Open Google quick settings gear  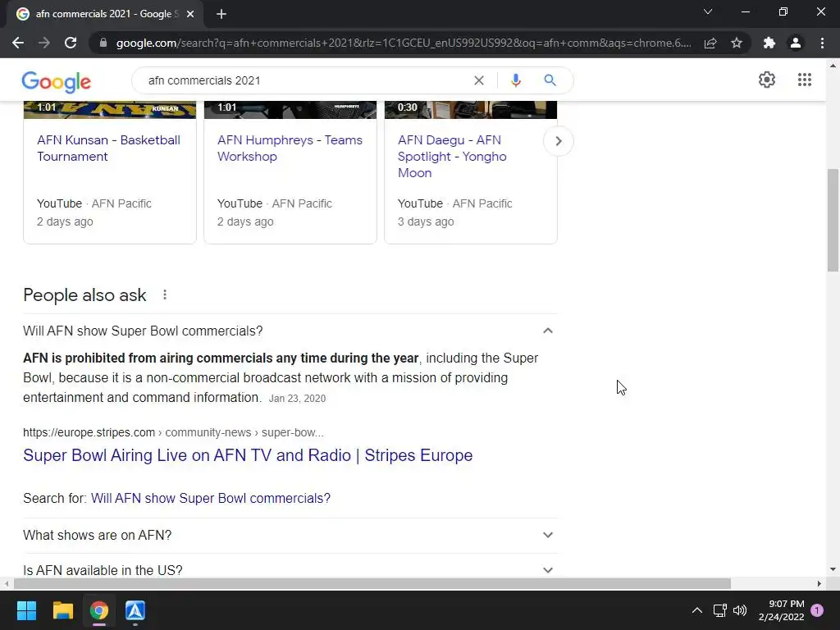coord(767,80)
